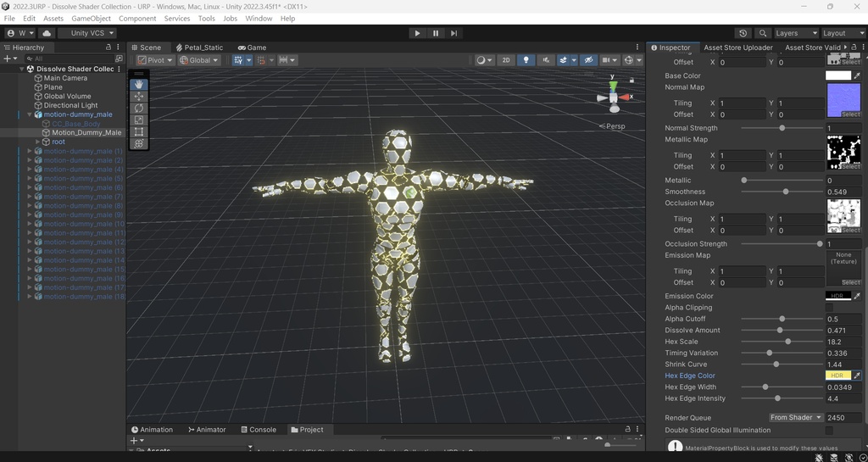This screenshot has width=868, height=462.
Task: Open Project panel options menu
Action: tap(637, 429)
